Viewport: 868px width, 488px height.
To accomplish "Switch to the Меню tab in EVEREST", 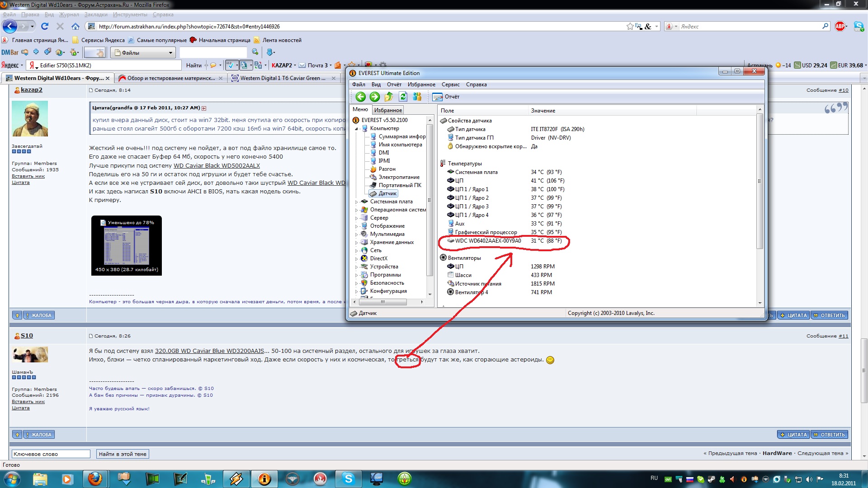I will click(360, 109).
